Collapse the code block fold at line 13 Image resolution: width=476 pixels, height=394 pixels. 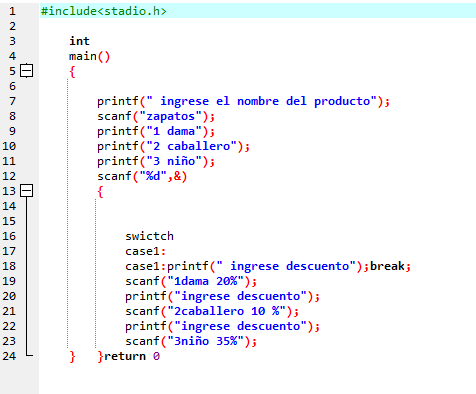point(26,191)
